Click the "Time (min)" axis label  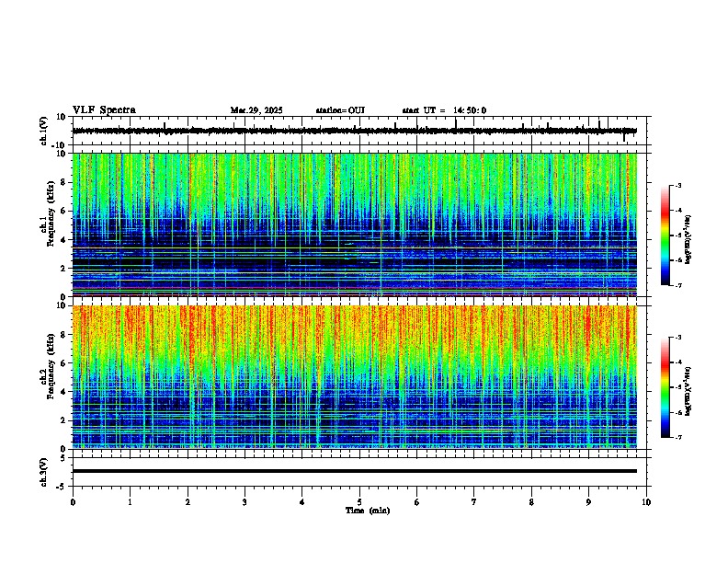coord(368,511)
